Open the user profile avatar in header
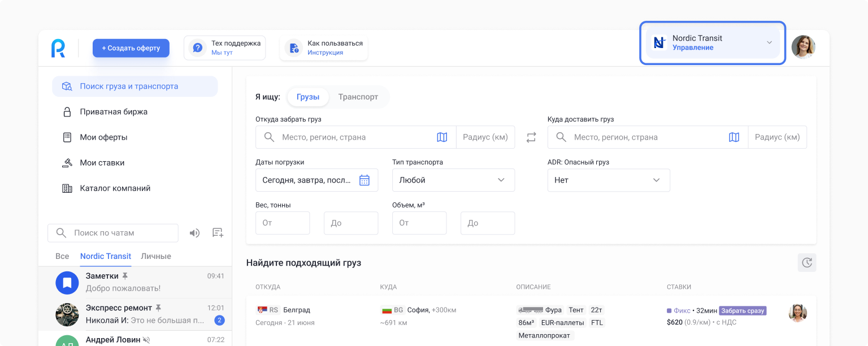The width and height of the screenshot is (868, 346). pyautogui.click(x=803, y=47)
